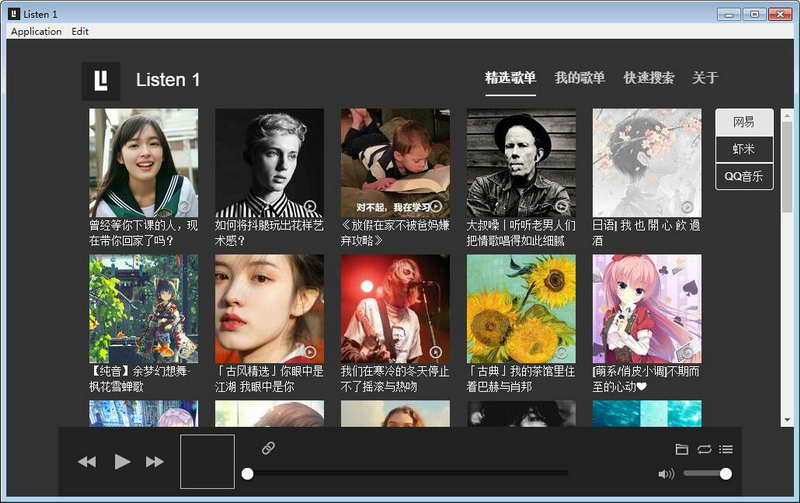Open the Edit menu
800x503 pixels.
80,31
